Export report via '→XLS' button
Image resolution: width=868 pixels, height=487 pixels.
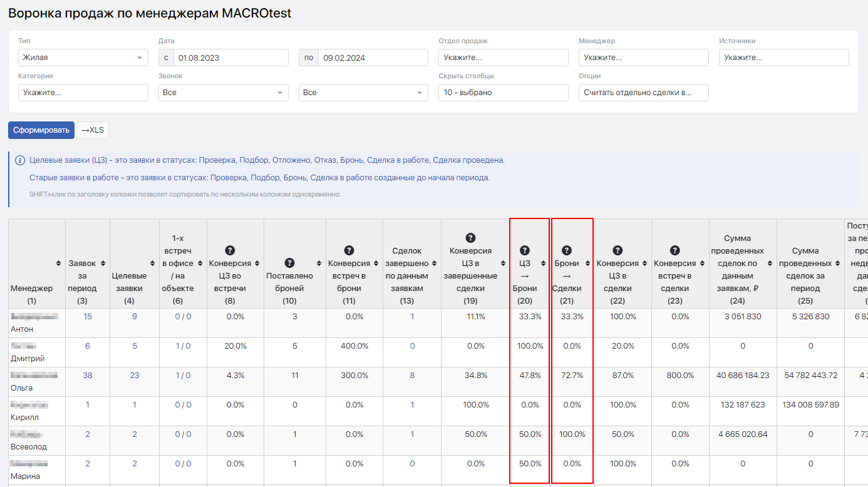[93, 130]
